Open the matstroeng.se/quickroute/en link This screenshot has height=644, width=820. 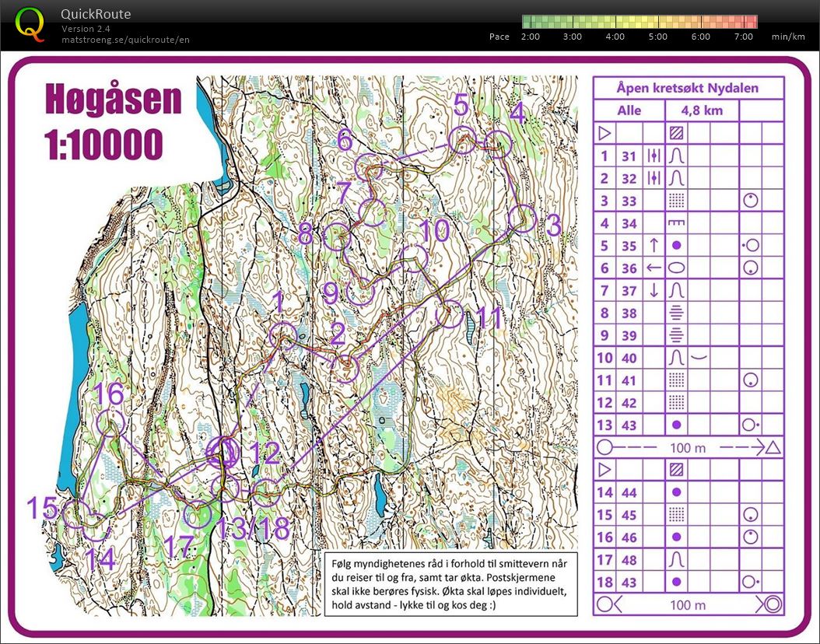pos(125,40)
